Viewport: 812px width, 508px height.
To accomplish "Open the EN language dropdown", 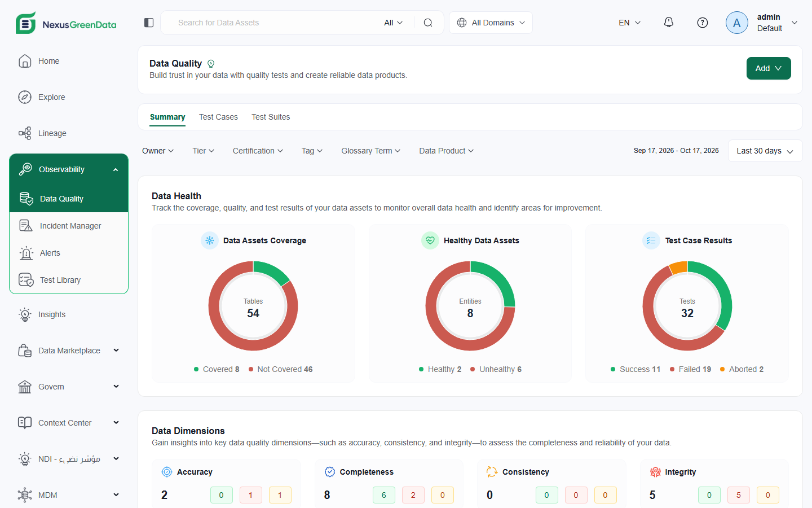I will (630, 23).
